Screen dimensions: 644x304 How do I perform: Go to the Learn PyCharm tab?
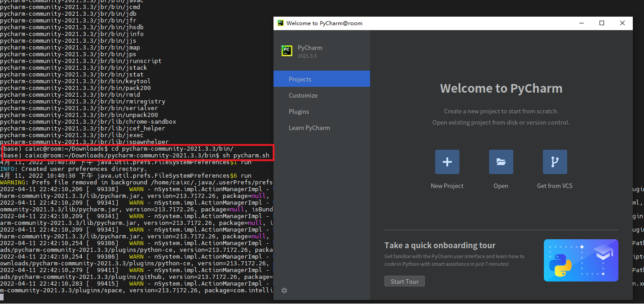click(322, 128)
